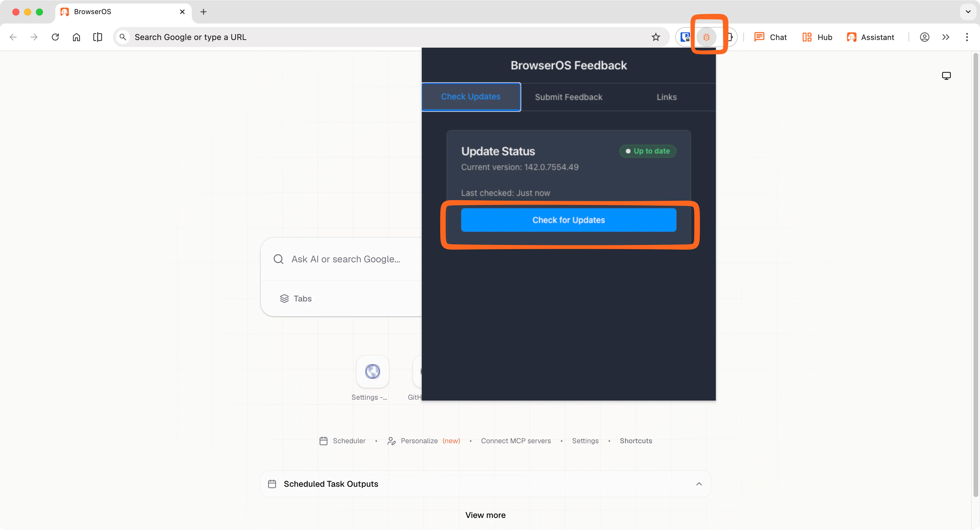Expand the overflow chevron in toolbar
Viewport: 980px width, 530px height.
pos(946,37)
